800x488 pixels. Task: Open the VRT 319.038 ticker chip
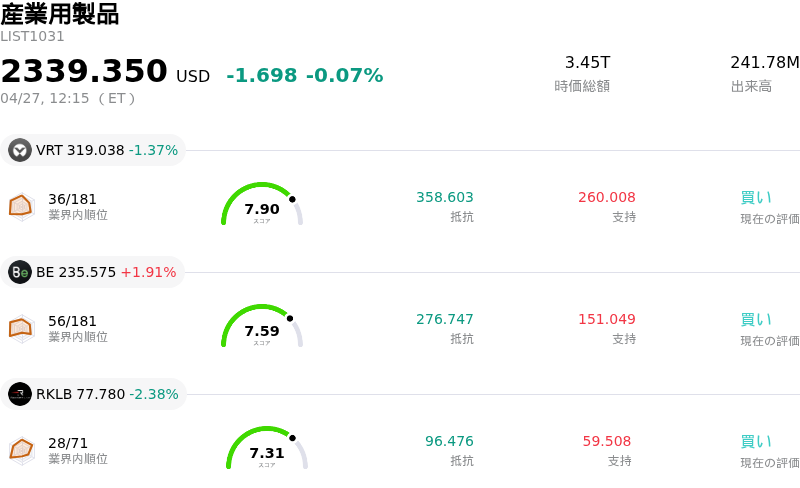(95, 151)
